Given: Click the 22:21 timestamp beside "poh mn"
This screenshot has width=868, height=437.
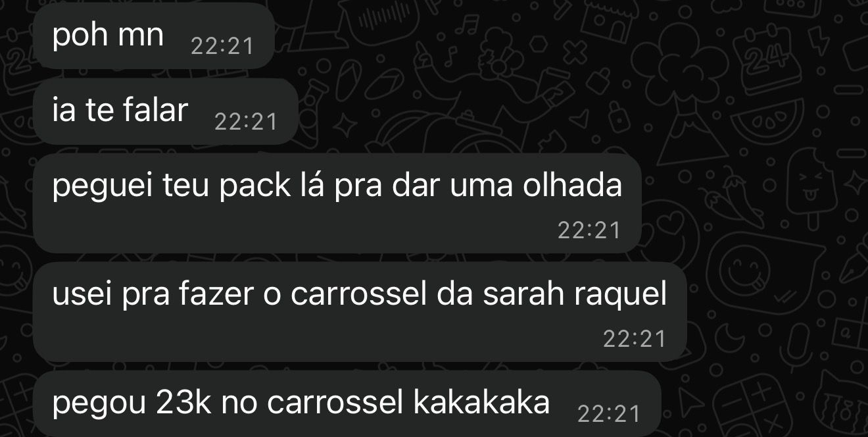Looking at the screenshot, I should pos(222,46).
